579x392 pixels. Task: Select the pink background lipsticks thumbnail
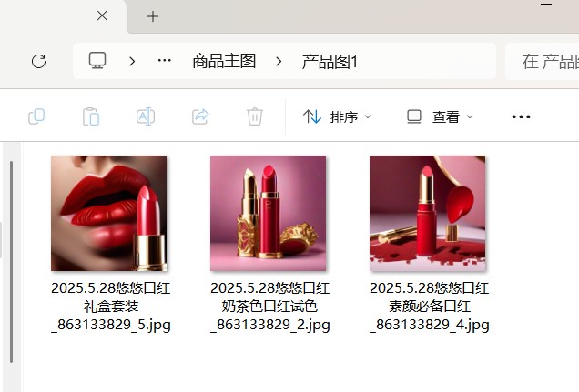(x=268, y=213)
